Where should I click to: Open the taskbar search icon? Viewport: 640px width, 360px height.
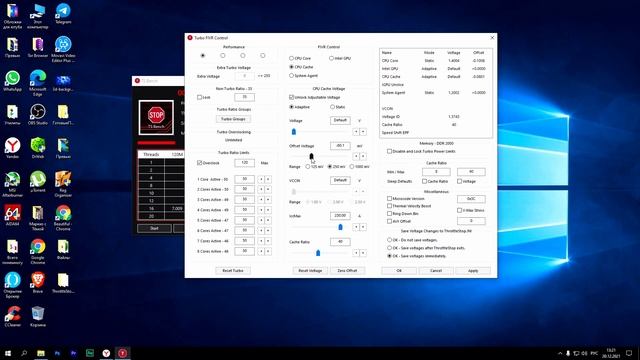click(x=24, y=353)
